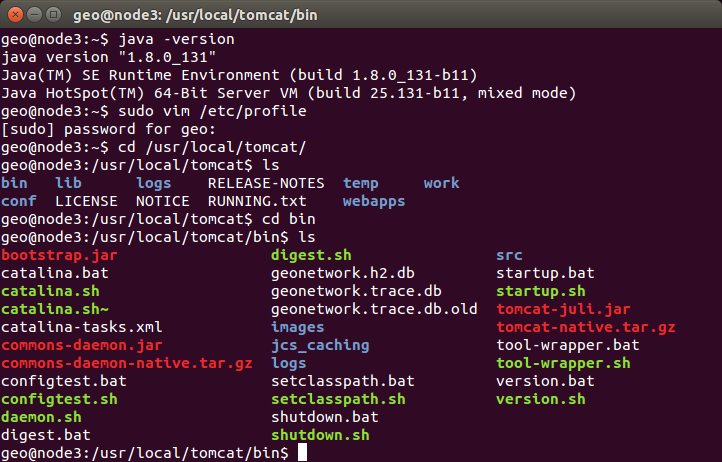Click the shutdown.sh script name
The height and width of the screenshot is (462, 722).
click(319, 435)
